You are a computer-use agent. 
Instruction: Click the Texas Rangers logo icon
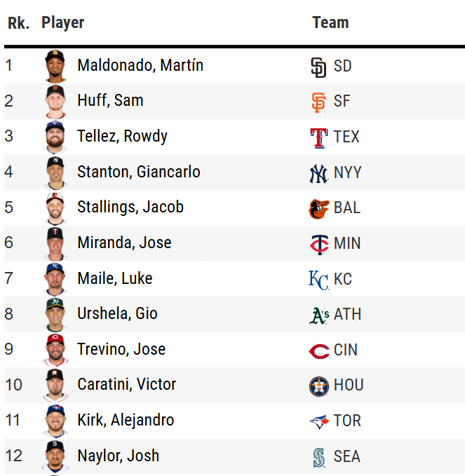point(318,137)
